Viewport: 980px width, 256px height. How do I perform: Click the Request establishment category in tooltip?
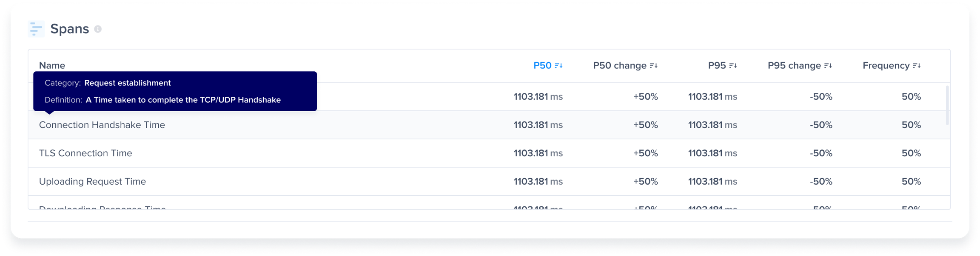127,83
